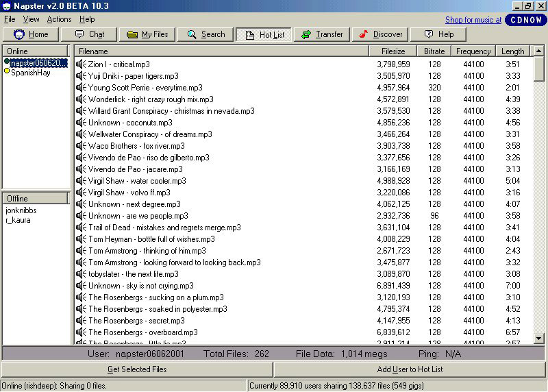Click the speaker icon beside Waco Brothers - fox river.mp3

coord(81,145)
